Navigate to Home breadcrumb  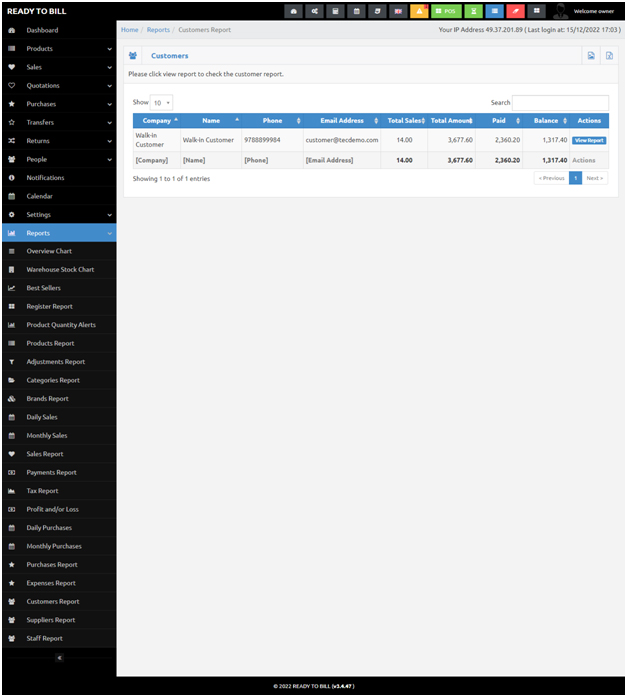(130, 30)
